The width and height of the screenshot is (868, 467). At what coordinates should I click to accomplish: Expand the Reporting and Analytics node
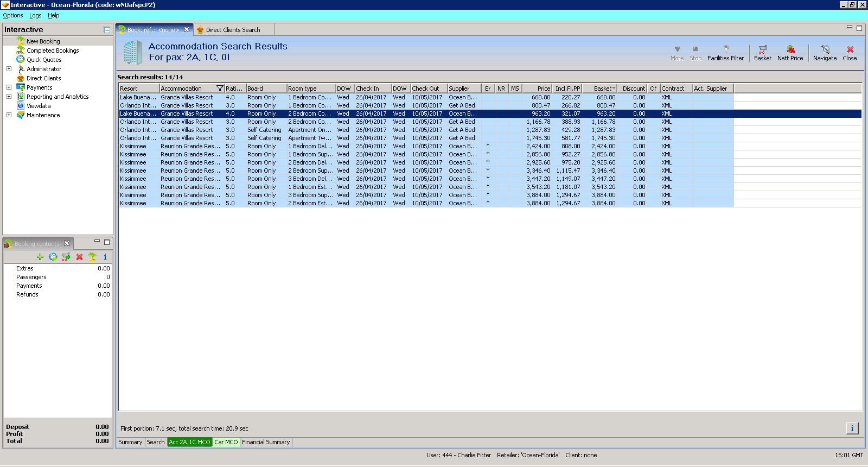pyautogui.click(x=9, y=97)
